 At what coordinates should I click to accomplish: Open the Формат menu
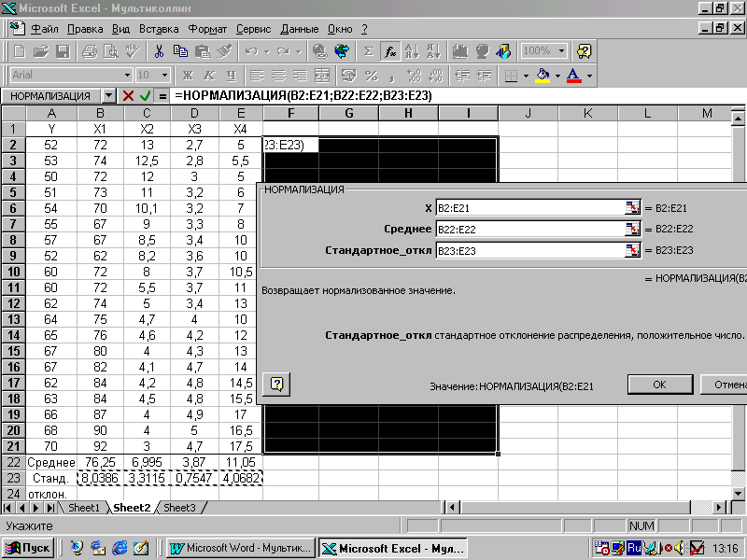tap(206, 29)
